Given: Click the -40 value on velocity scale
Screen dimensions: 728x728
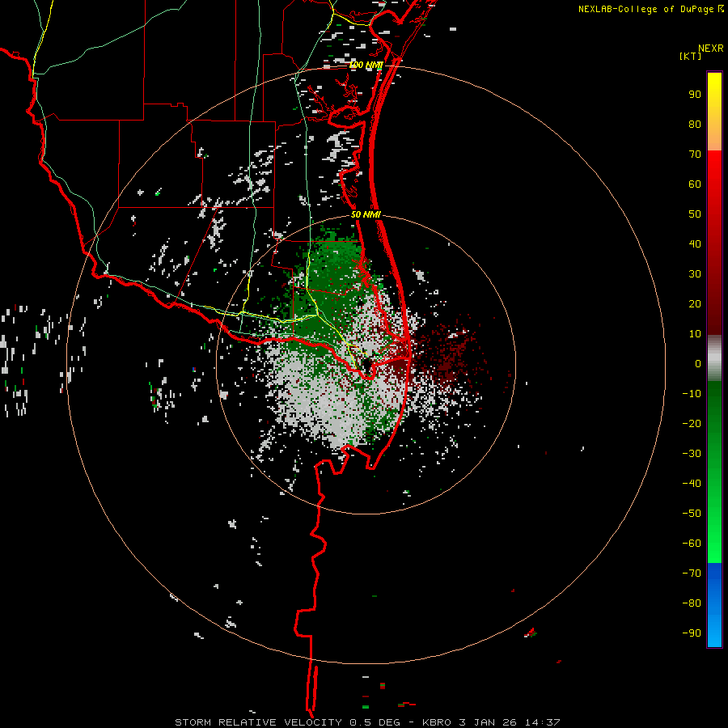Looking at the screenshot, I should 692,484.
